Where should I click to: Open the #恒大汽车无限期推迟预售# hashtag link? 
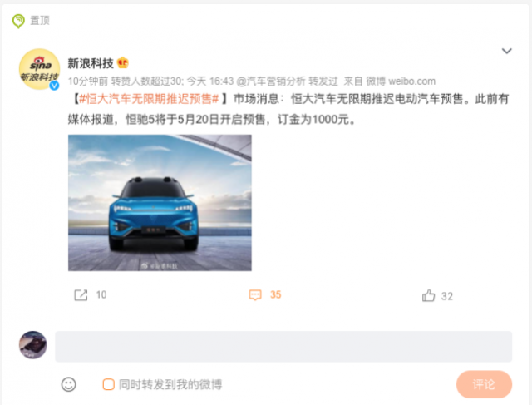(x=149, y=99)
